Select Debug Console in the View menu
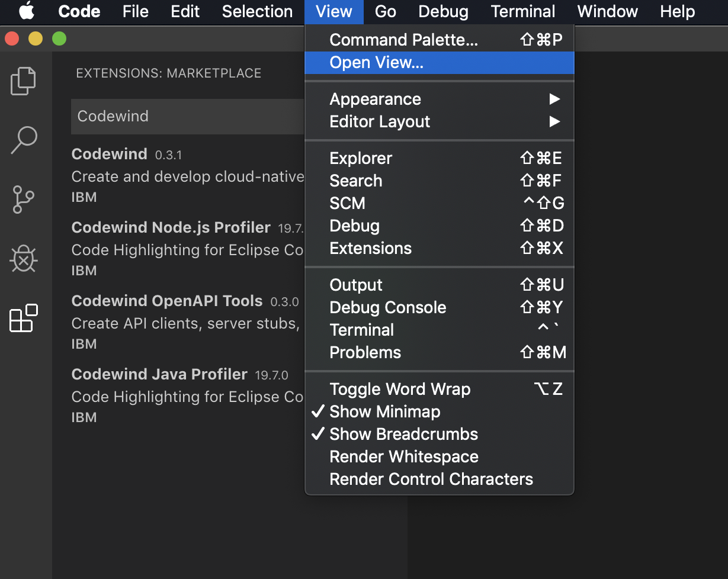 coord(439,307)
